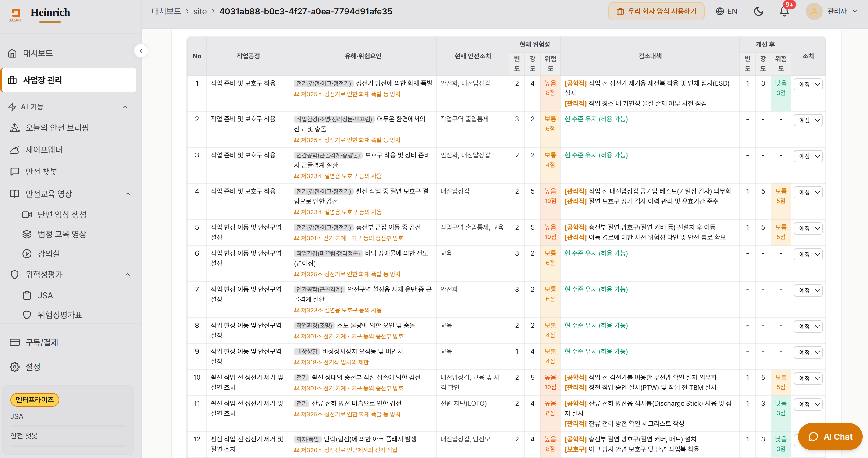Open 조치 dropdown for row 1
868x458 pixels.
click(808, 84)
